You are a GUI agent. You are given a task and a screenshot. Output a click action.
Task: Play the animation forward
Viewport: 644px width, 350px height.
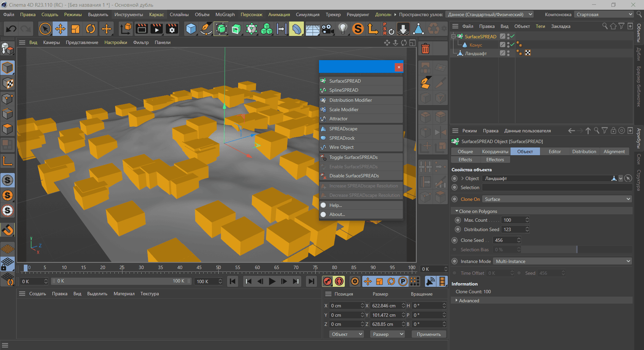pos(272,281)
